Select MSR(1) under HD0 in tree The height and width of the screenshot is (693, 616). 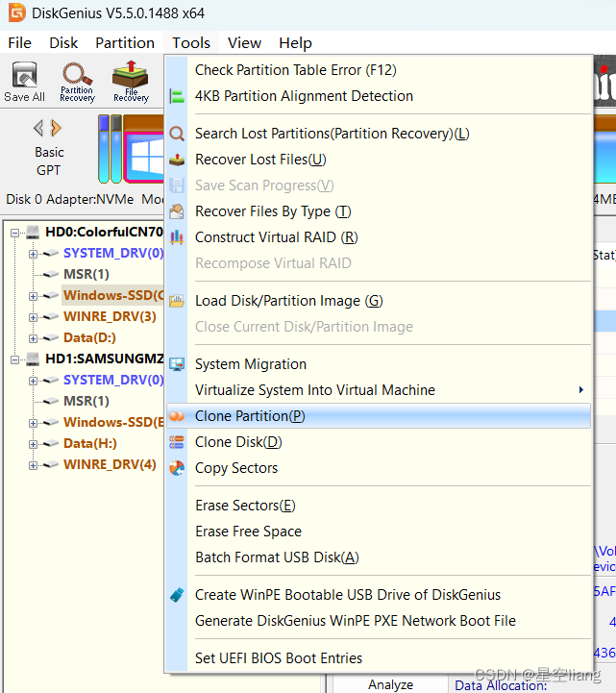click(x=86, y=274)
